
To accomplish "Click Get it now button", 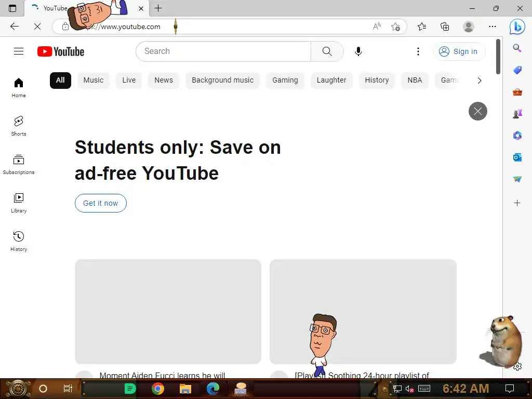I will 101,203.
